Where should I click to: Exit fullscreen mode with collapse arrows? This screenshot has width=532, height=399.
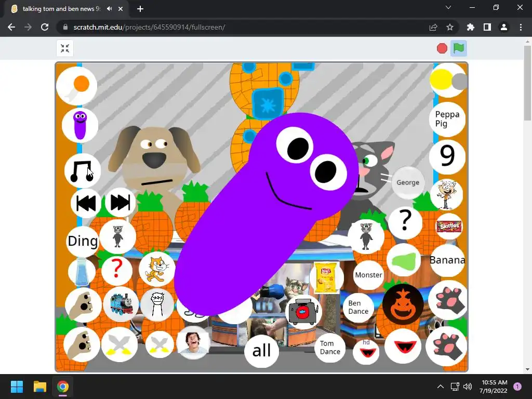pos(65,48)
